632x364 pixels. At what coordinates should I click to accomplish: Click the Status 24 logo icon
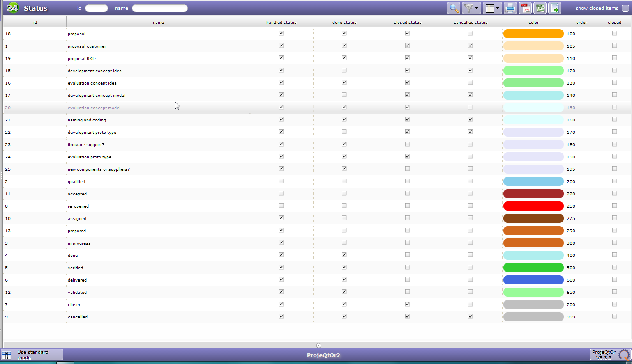(13, 8)
